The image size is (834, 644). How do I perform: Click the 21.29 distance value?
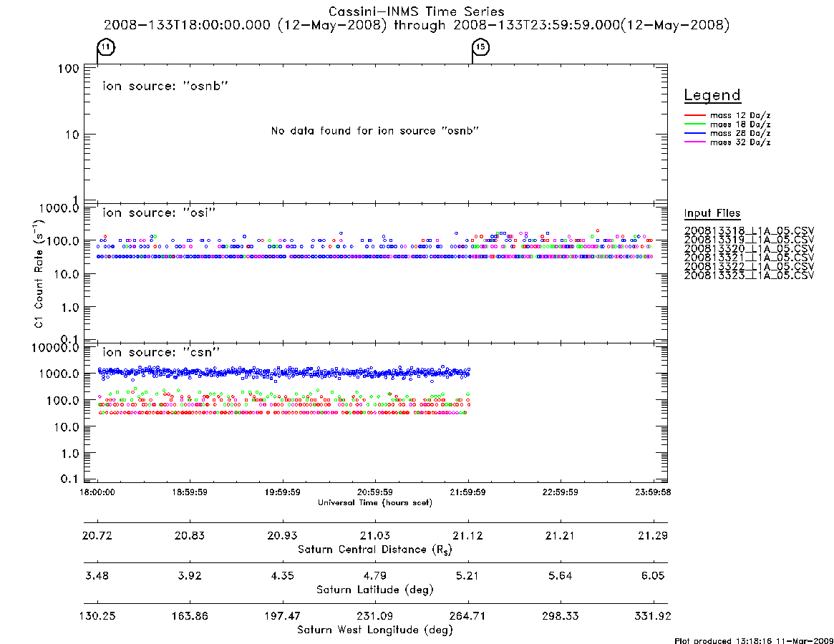(653, 535)
